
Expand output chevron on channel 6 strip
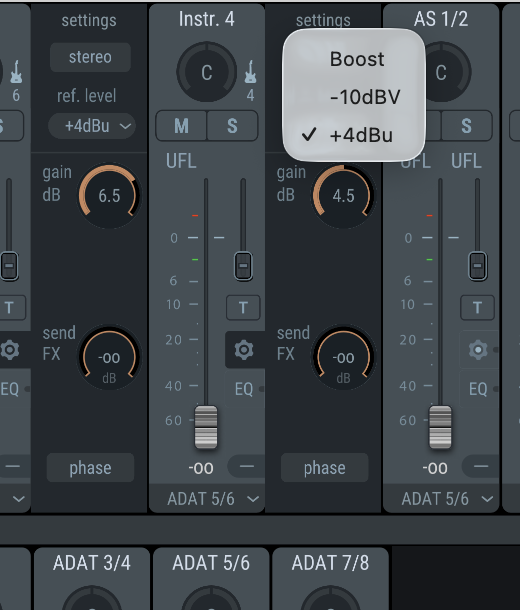click(x=18, y=499)
